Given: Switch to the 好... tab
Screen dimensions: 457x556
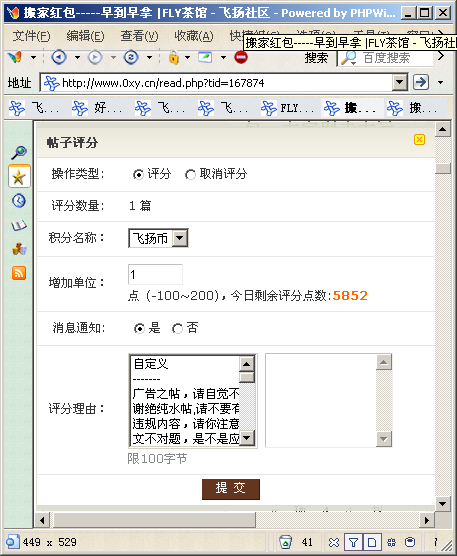Looking at the screenshot, I should (x=98, y=108).
